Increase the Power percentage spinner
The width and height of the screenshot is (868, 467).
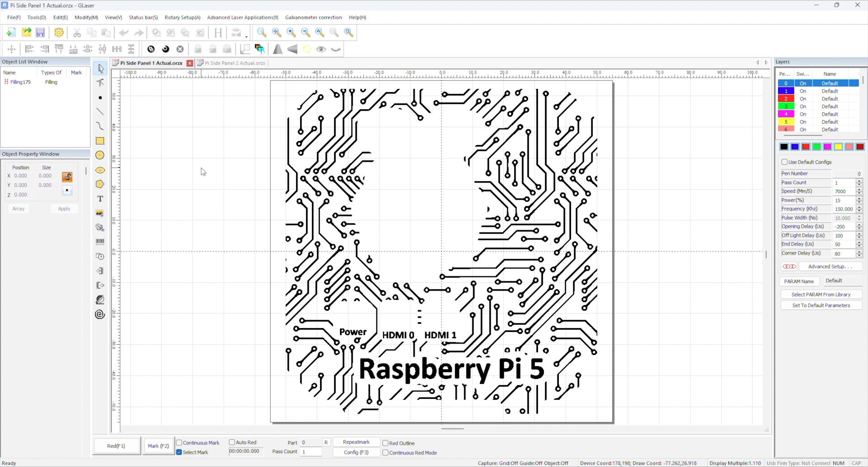pyautogui.click(x=859, y=198)
